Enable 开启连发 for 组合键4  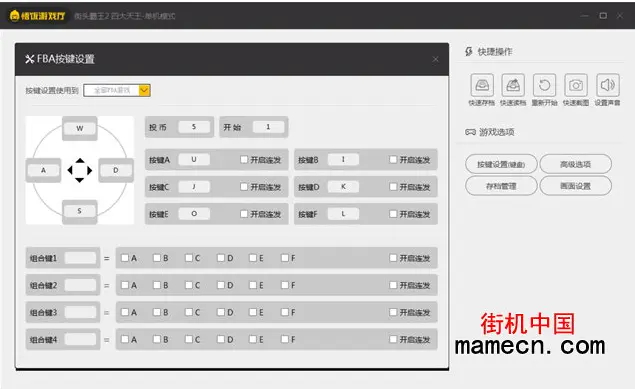point(393,339)
